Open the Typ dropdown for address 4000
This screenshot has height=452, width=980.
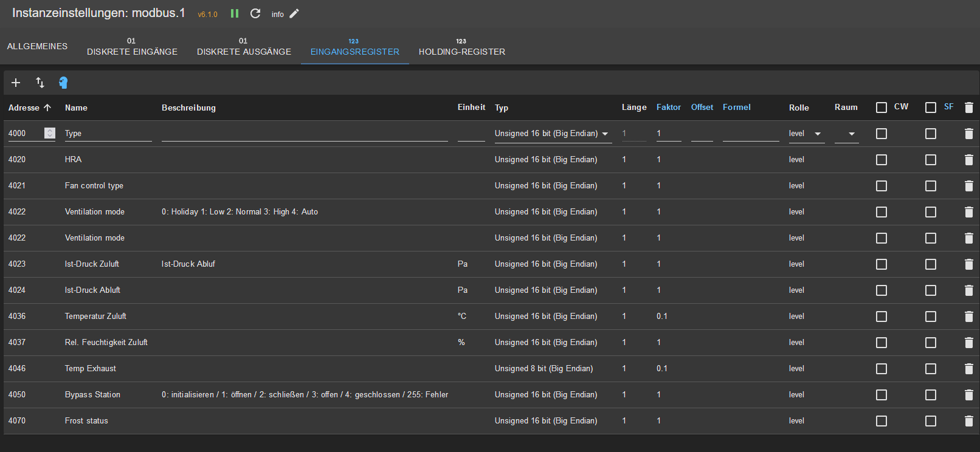tap(552, 134)
